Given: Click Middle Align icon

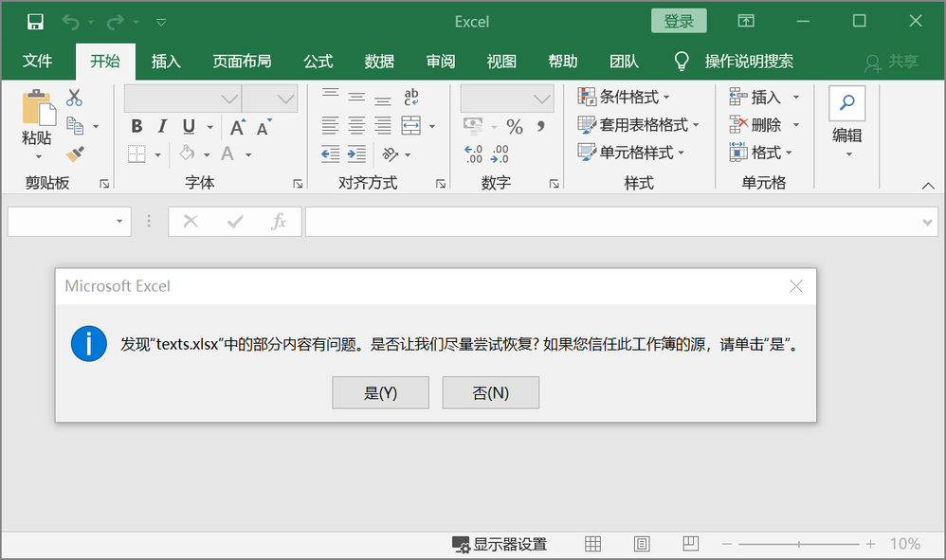Looking at the screenshot, I should [356, 97].
